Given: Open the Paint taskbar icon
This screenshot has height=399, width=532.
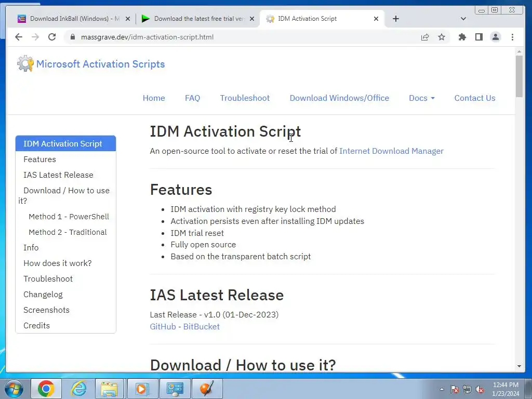Looking at the screenshot, I should point(207,389).
